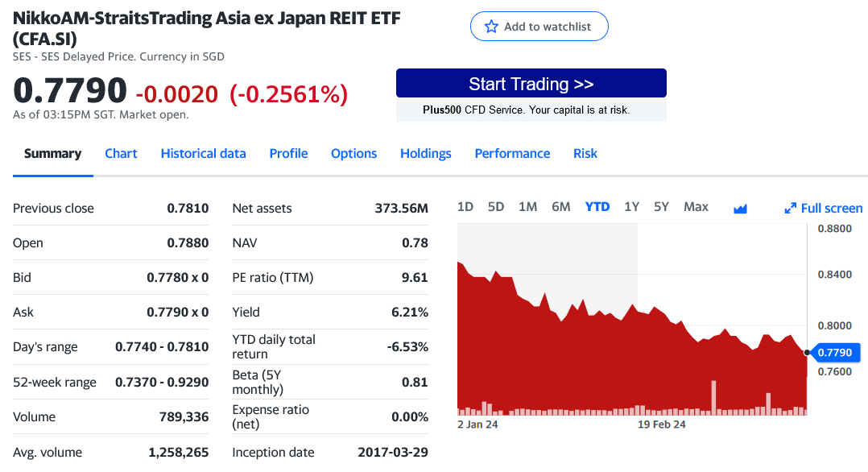
Task: Switch to the Chart tab
Action: pyautogui.click(x=121, y=153)
